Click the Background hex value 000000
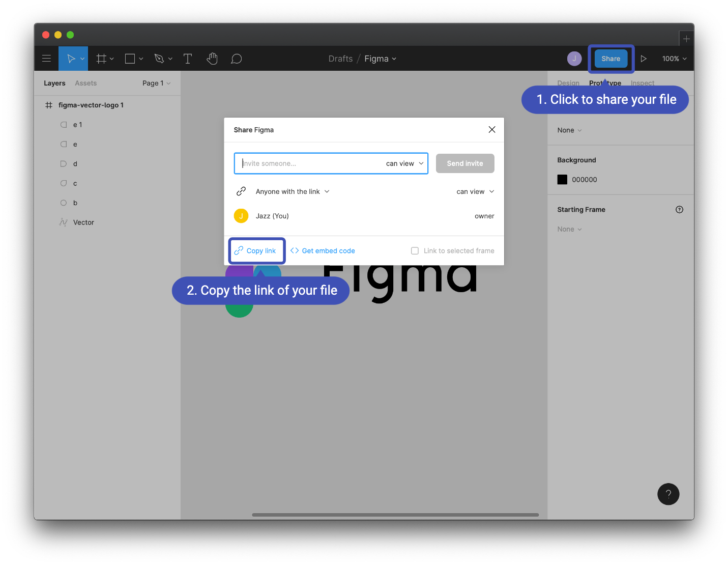Image resolution: width=728 pixels, height=565 pixels. tap(585, 180)
